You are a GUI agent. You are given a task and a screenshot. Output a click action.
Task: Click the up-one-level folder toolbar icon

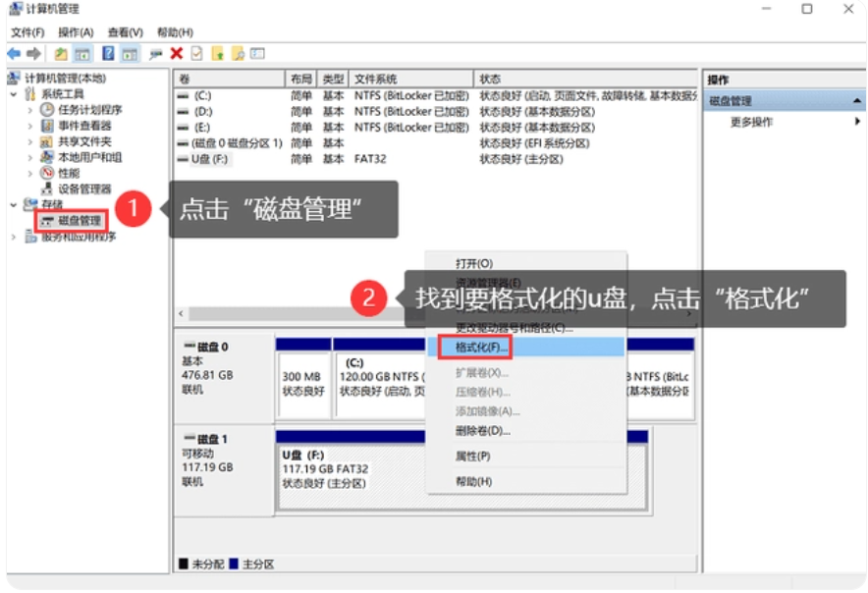pos(62,54)
